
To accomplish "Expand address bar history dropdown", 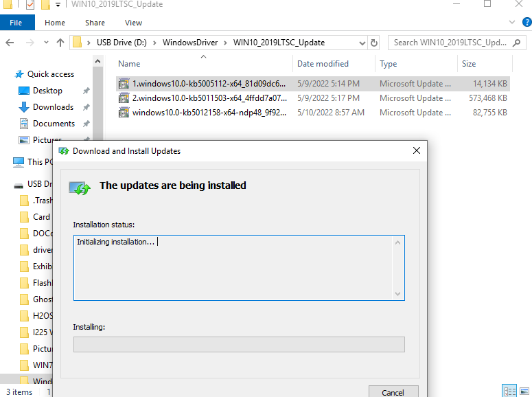I will 362,43.
